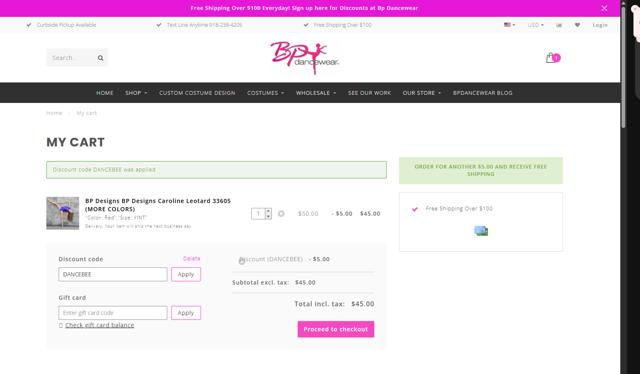Open CUSTOM COSTUME DESIGN page
This screenshot has width=640, height=374.
pos(197,93)
